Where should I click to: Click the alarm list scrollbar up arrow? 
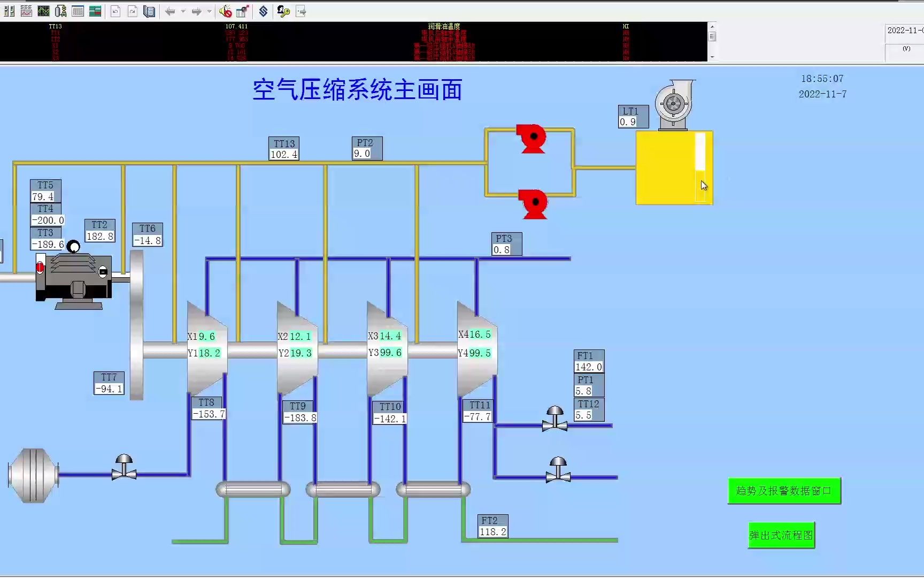(712, 26)
